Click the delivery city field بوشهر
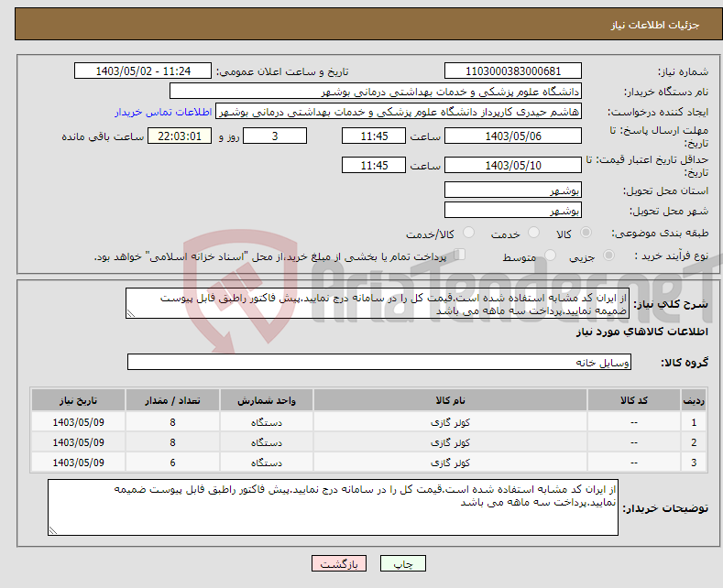 click(513, 210)
